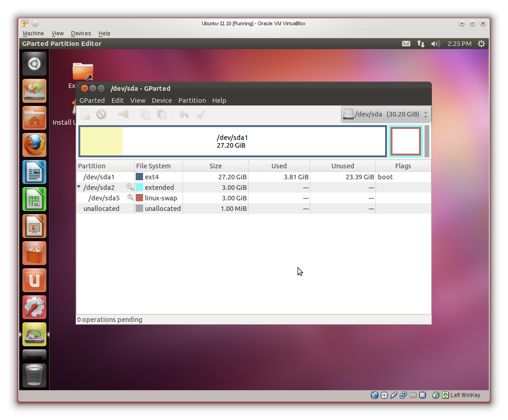Viewport: 508px width, 420px height.
Task: Click the ext4 color swatch
Action: 139,177
